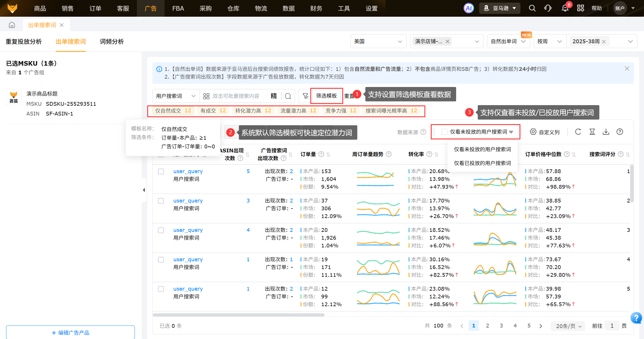
Task: Open the apps grid icon in header
Action: (581, 8)
